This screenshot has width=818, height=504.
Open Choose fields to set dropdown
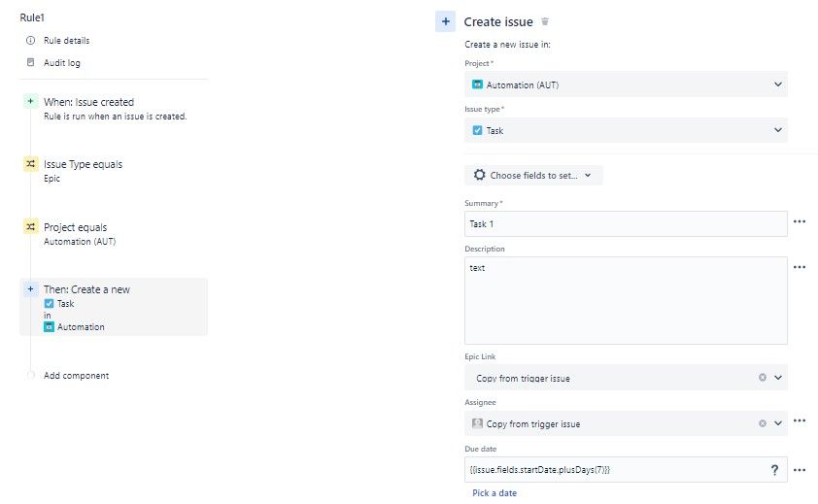pyautogui.click(x=533, y=176)
